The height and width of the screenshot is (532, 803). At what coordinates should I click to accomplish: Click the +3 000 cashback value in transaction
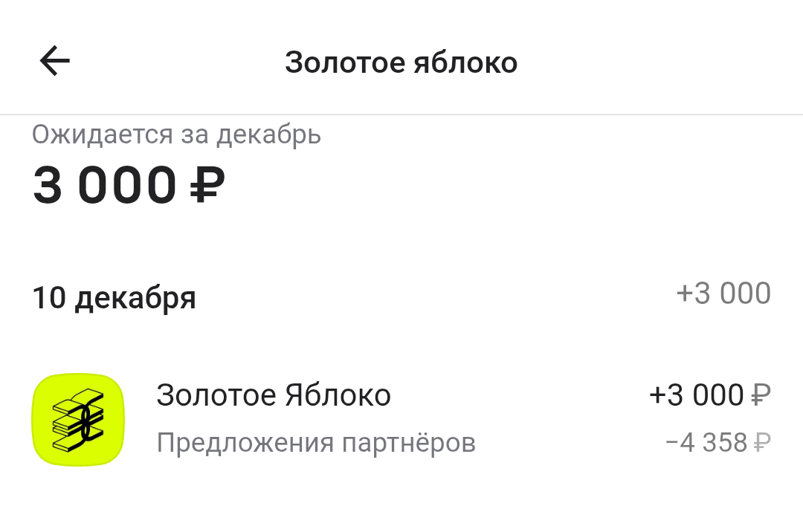point(696,395)
